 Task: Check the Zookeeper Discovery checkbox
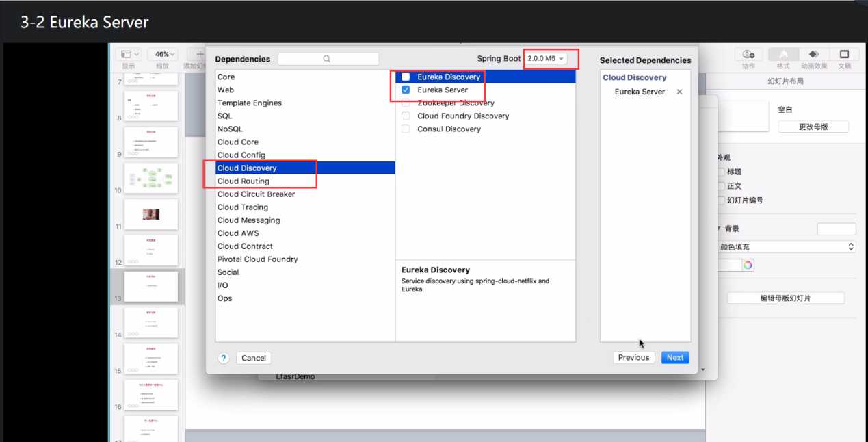click(406, 103)
